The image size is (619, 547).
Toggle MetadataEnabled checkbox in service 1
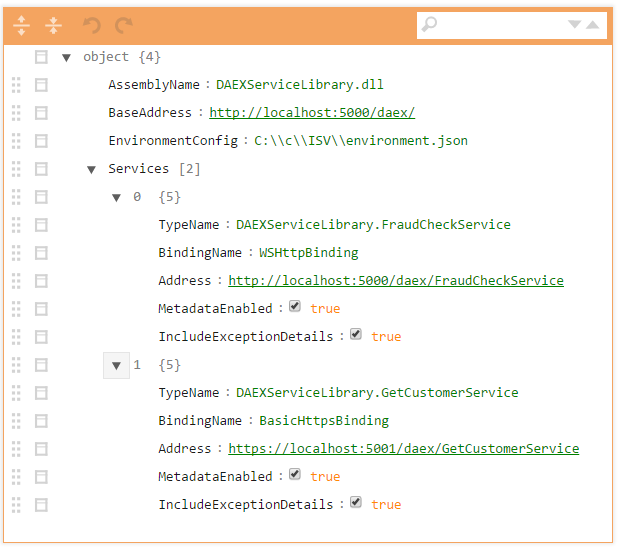coord(294,476)
